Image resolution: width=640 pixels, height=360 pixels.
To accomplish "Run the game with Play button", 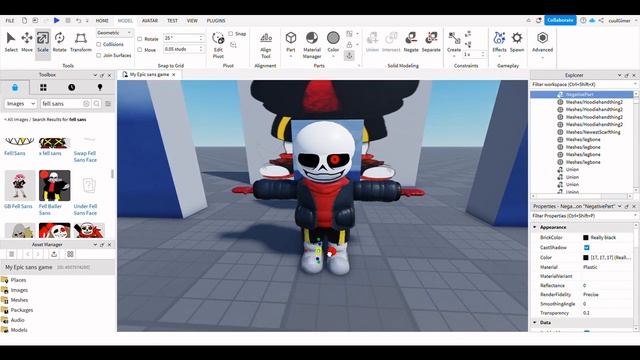I will pyautogui.click(x=57, y=20).
